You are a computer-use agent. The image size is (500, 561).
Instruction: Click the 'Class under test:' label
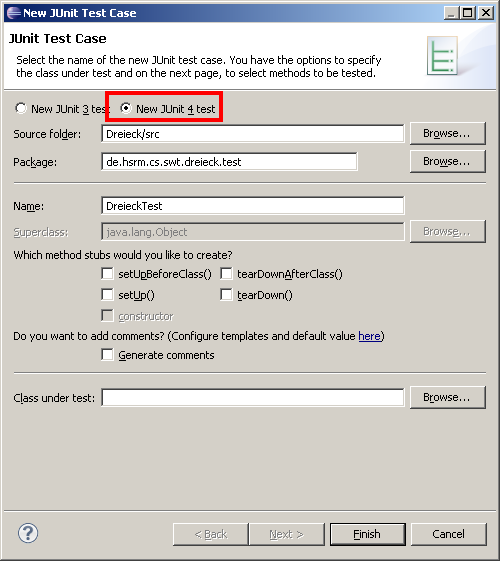[x=54, y=398]
